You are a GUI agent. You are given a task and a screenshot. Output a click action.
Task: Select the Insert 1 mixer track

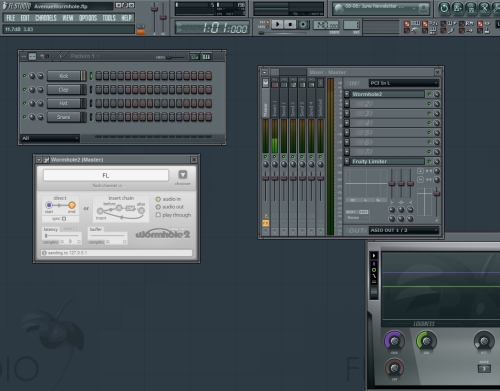click(275, 98)
